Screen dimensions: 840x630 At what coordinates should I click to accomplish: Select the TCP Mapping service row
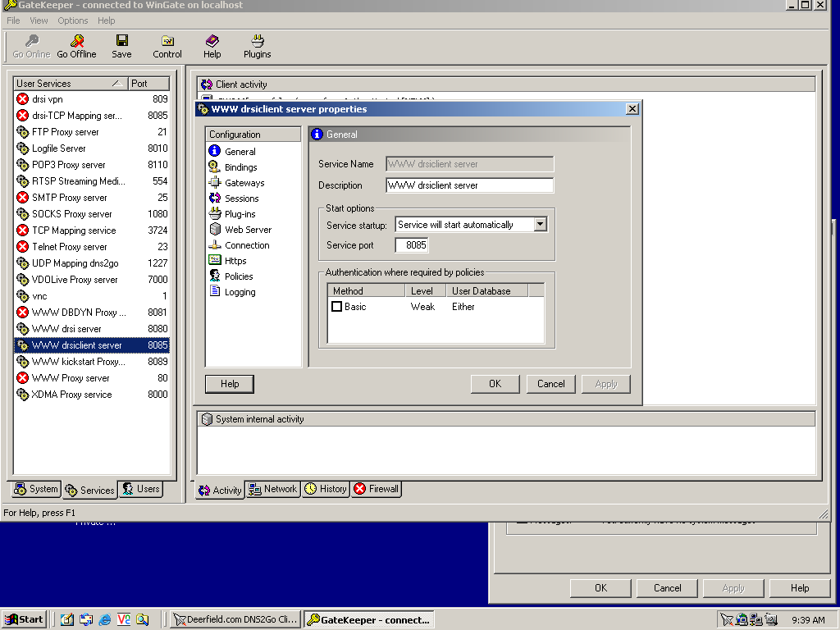(x=92, y=231)
